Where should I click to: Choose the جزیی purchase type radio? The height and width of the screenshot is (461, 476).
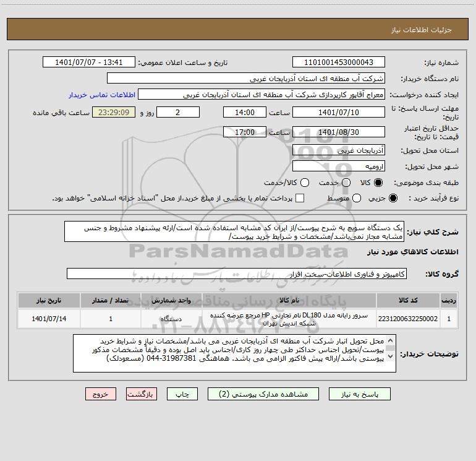coord(393,198)
